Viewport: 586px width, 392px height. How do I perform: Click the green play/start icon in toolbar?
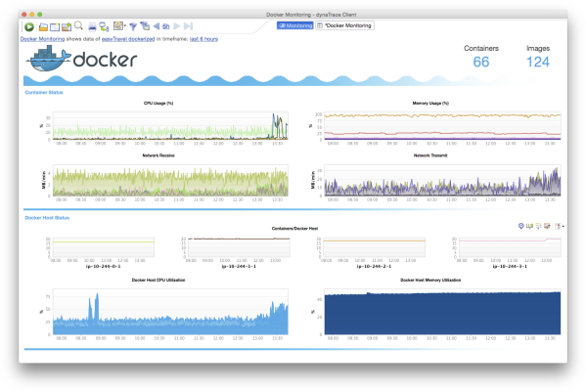29,26
